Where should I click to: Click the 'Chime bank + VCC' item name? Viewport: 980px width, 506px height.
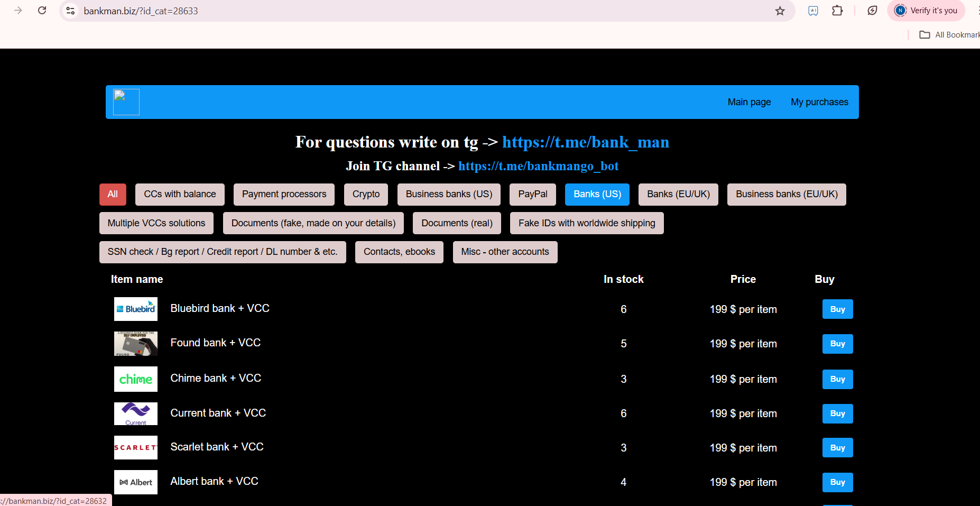tap(216, 378)
